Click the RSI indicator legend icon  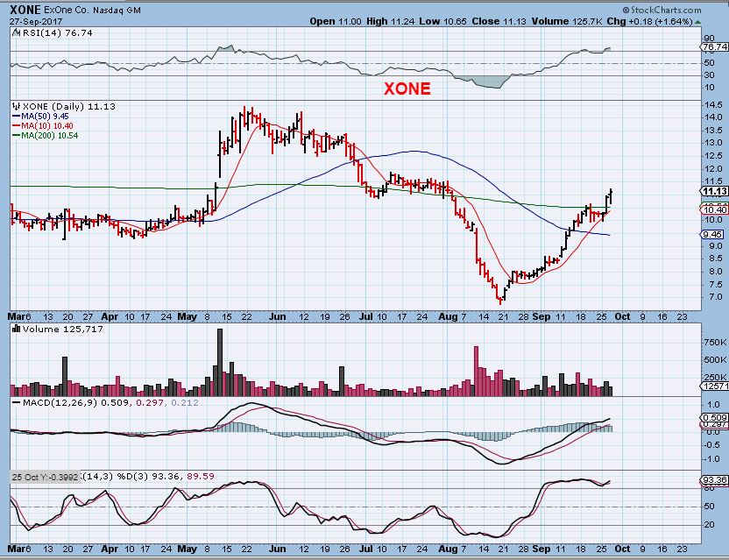point(16,32)
